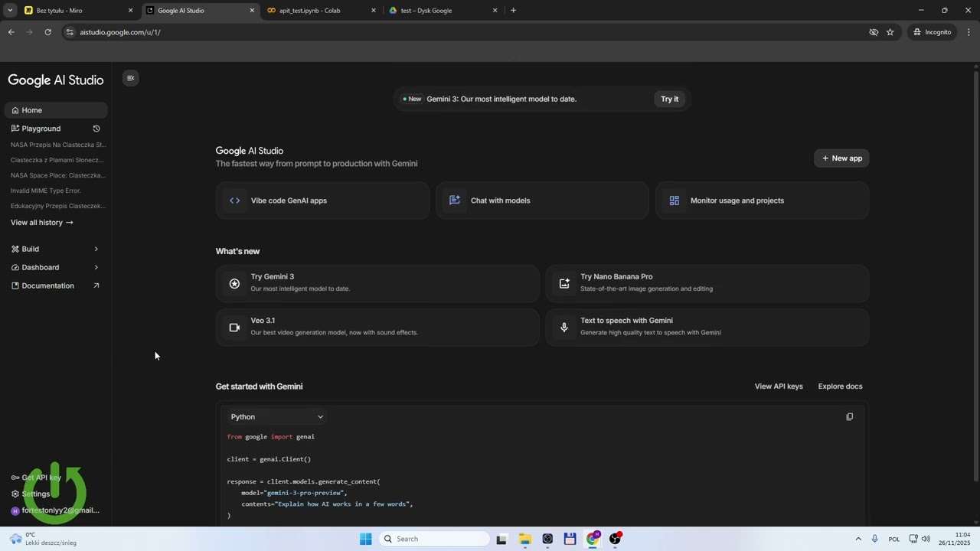Open history item Ciasteczka z Plamami Słoneczn
Image resolution: width=980 pixels, height=551 pixels.
(58, 160)
